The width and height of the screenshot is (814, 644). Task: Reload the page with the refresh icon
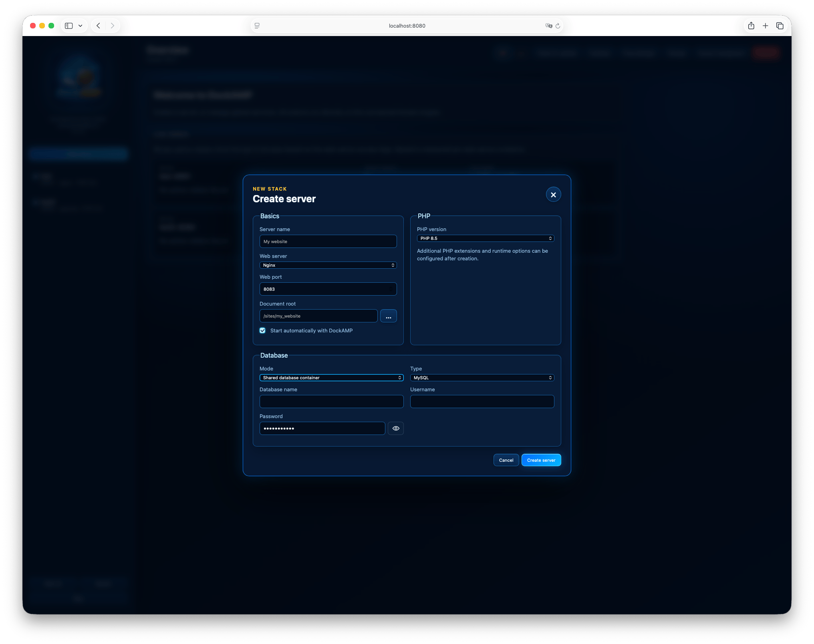point(558,26)
